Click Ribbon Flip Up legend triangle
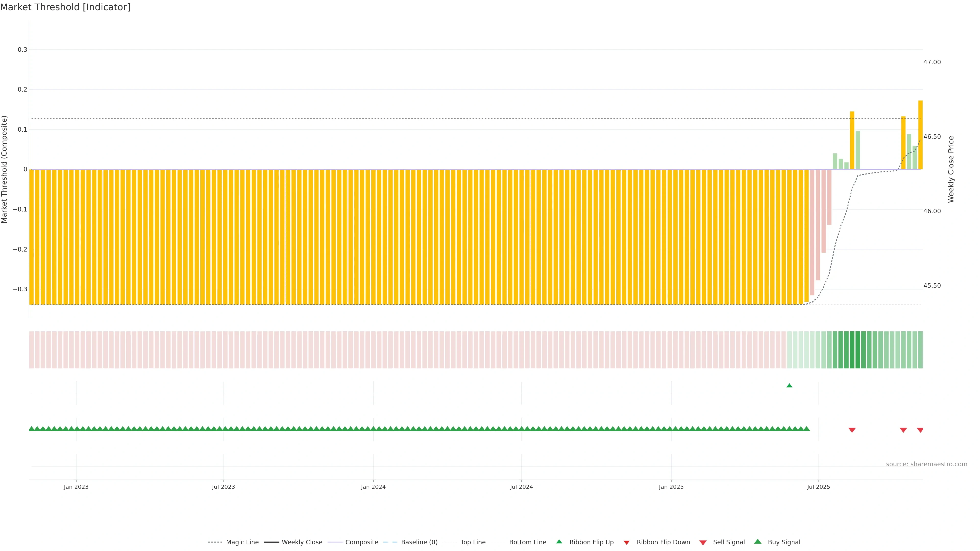This screenshot has height=551, width=980. click(x=559, y=542)
